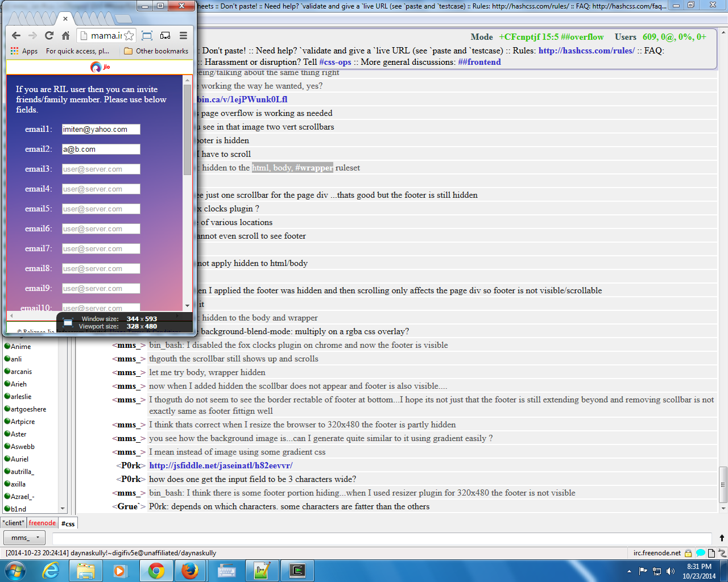Screen dimensions: 728x582
Task: Click page scrollbar down arrow in Chrome
Action: (x=188, y=306)
